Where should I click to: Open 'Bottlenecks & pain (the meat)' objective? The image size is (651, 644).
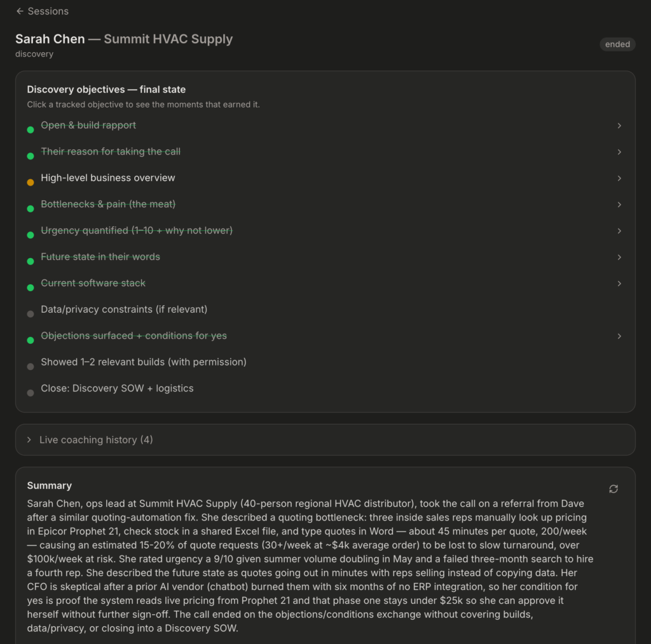(325, 204)
